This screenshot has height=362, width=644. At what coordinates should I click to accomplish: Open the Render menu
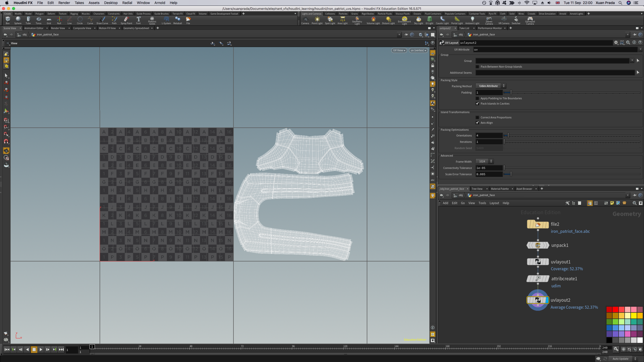(x=64, y=3)
